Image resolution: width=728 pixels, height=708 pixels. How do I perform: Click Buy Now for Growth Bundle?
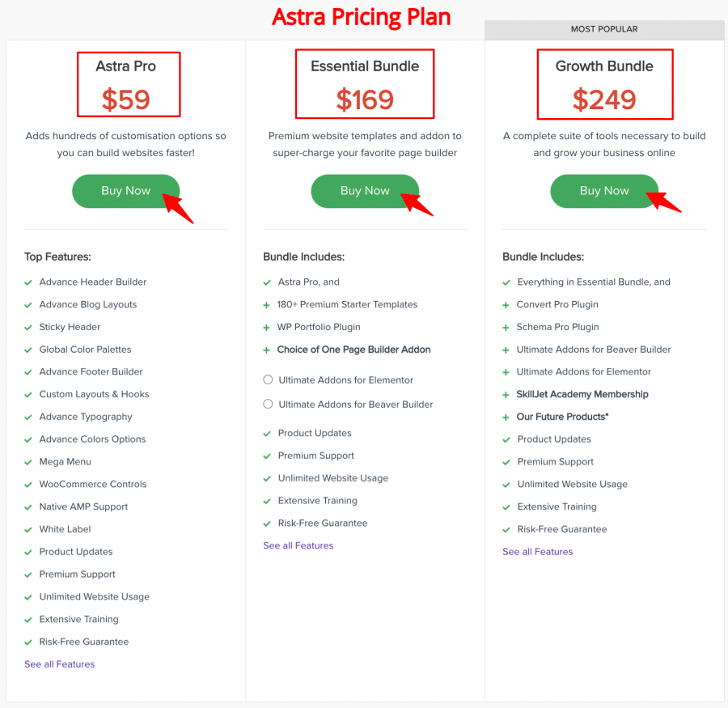pyautogui.click(x=604, y=191)
